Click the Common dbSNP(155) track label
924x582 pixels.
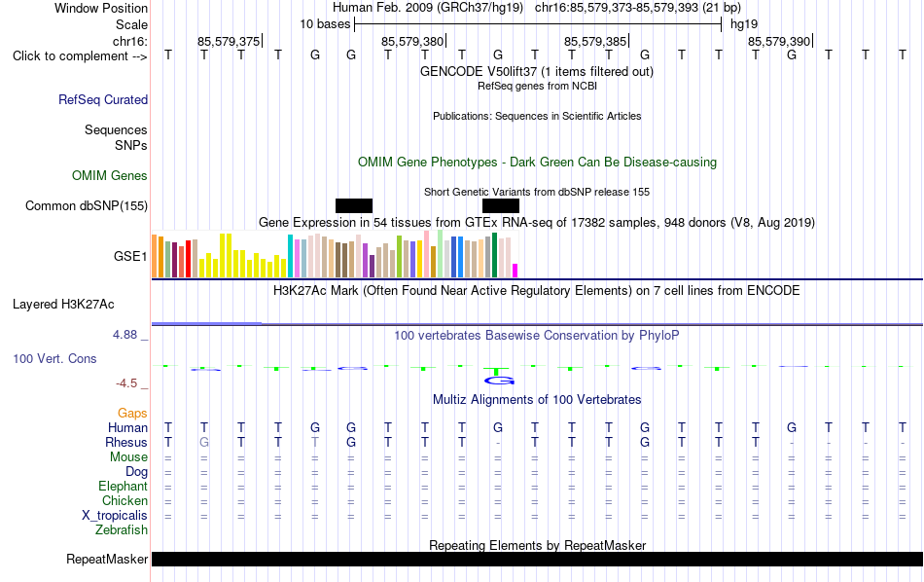[x=86, y=205]
